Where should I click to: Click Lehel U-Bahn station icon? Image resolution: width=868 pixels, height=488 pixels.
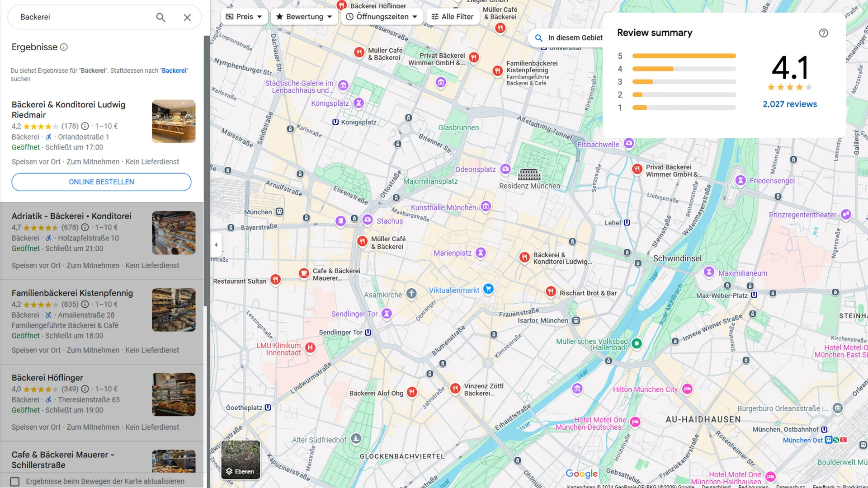click(x=627, y=222)
